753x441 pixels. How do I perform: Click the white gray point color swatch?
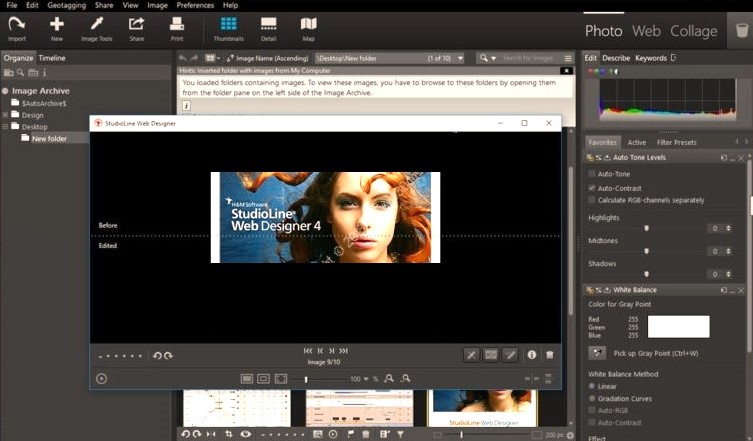tap(678, 327)
